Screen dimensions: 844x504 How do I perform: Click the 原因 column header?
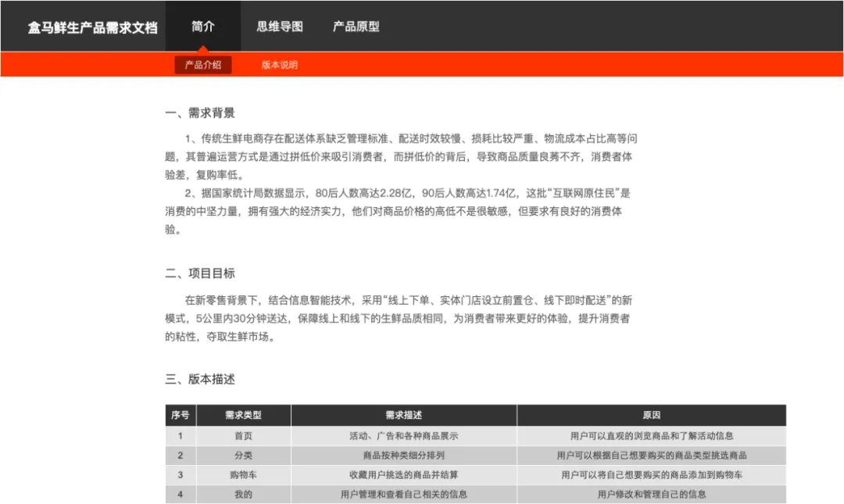(x=651, y=415)
